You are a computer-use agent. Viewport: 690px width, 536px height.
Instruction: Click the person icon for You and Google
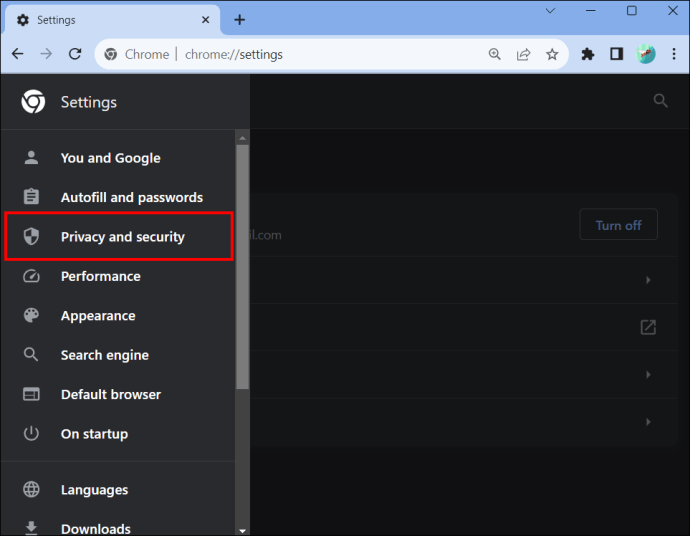coord(31,158)
